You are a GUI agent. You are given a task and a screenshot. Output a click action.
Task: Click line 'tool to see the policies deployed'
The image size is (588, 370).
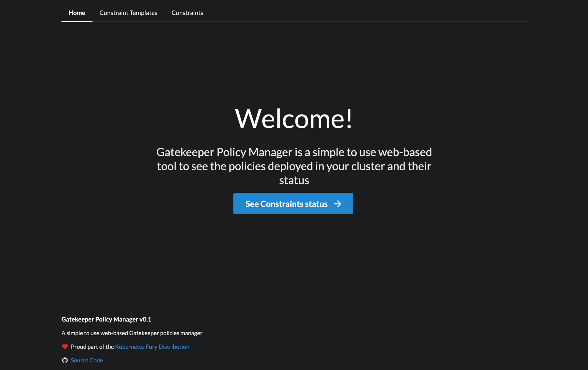294,166
